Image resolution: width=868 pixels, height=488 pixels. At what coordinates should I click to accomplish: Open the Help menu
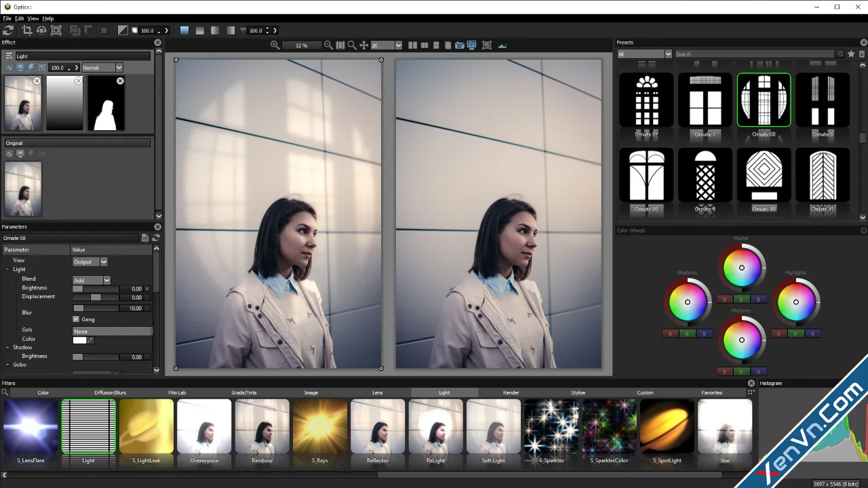click(x=48, y=18)
